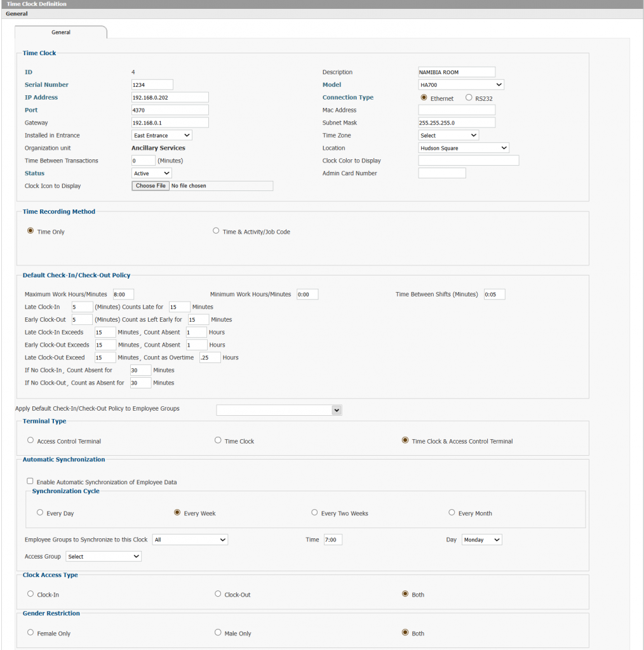Click the Port input field

(170, 110)
